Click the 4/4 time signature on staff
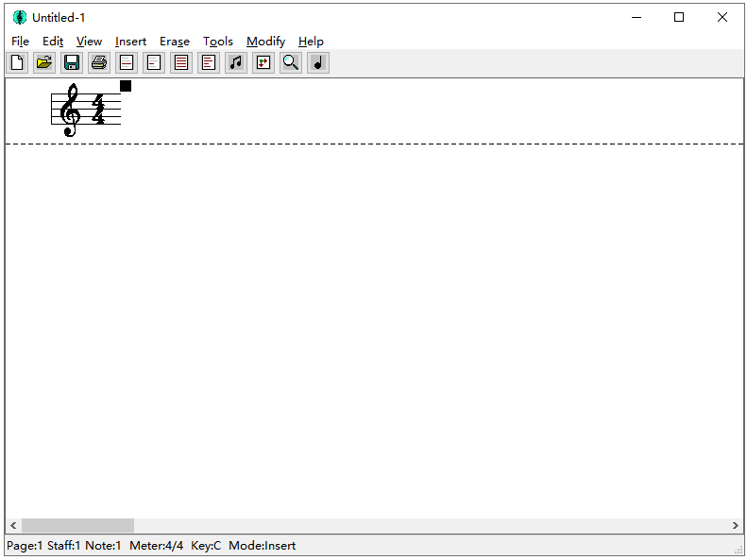Image resolution: width=747 pixels, height=560 pixels. click(x=98, y=110)
